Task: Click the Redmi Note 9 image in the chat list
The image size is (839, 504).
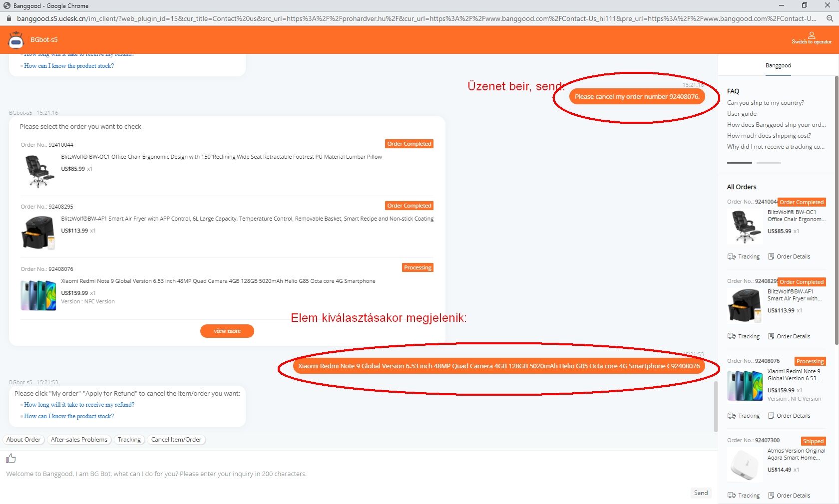Action: click(x=38, y=295)
